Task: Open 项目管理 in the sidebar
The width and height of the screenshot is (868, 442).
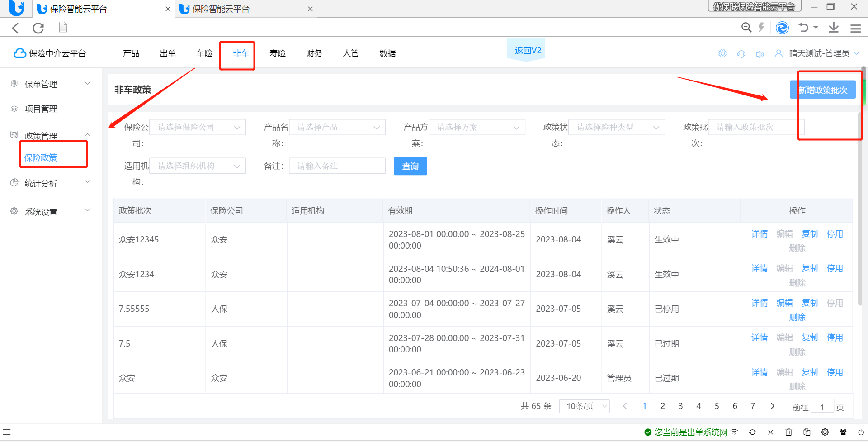Action: pos(41,109)
